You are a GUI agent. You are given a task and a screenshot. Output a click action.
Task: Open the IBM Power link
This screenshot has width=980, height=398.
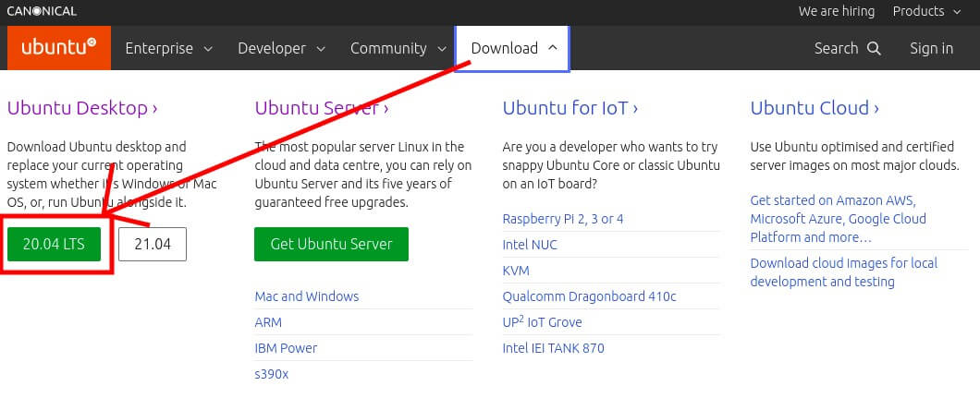point(286,348)
